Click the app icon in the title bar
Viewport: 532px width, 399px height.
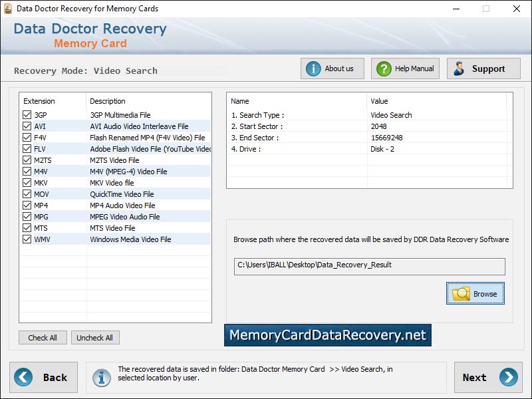click(x=8, y=9)
